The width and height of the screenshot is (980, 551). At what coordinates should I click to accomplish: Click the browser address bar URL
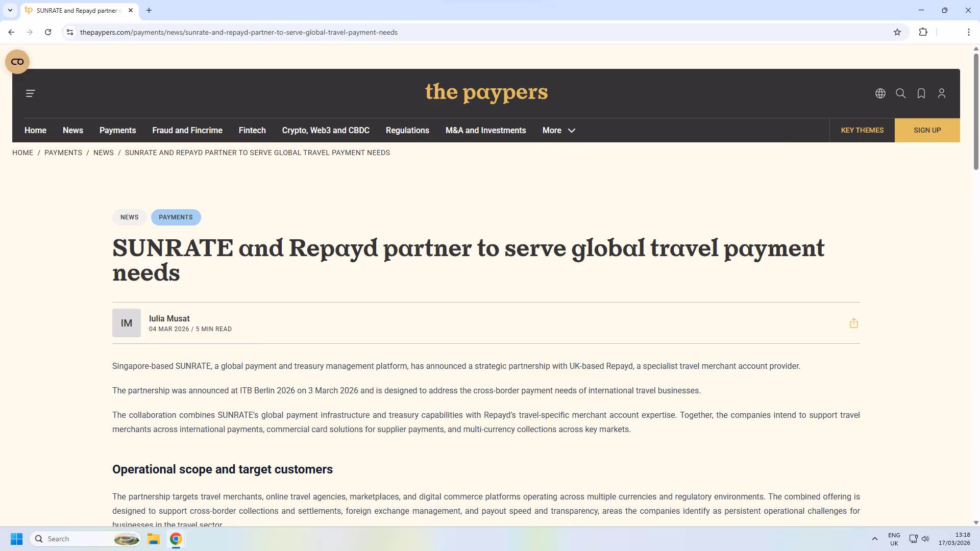(x=239, y=32)
